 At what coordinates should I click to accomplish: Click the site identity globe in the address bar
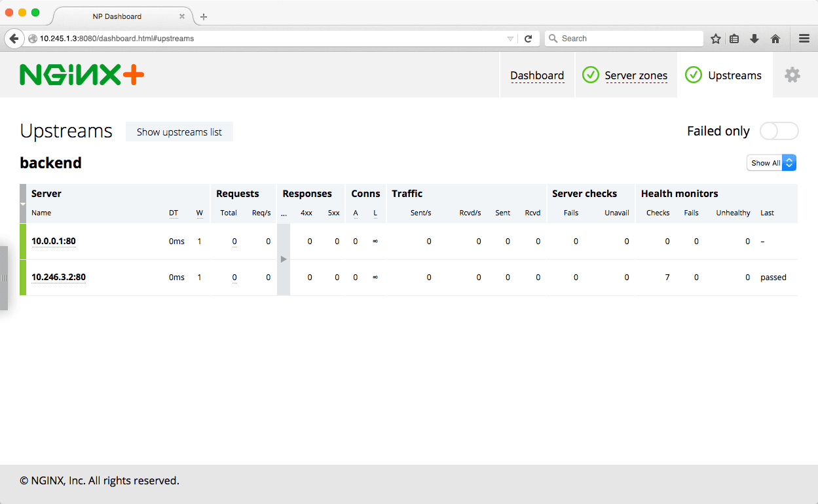[x=33, y=38]
